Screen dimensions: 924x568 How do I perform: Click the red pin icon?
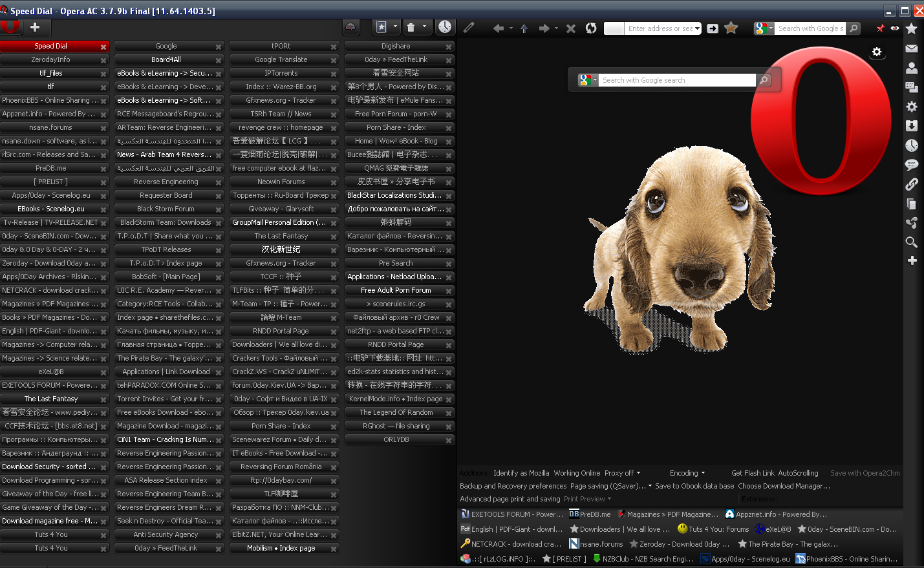click(x=880, y=28)
